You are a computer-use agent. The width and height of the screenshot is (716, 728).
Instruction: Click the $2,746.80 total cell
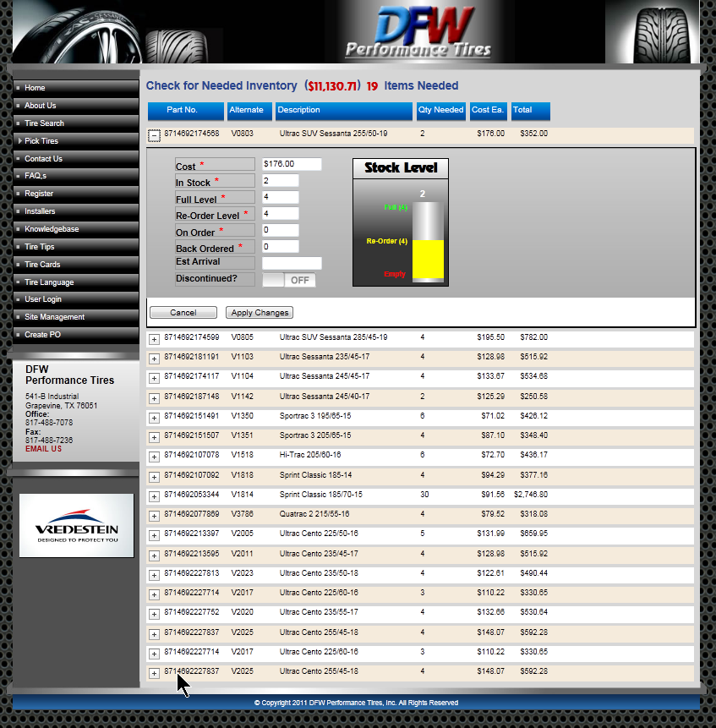tap(530, 495)
